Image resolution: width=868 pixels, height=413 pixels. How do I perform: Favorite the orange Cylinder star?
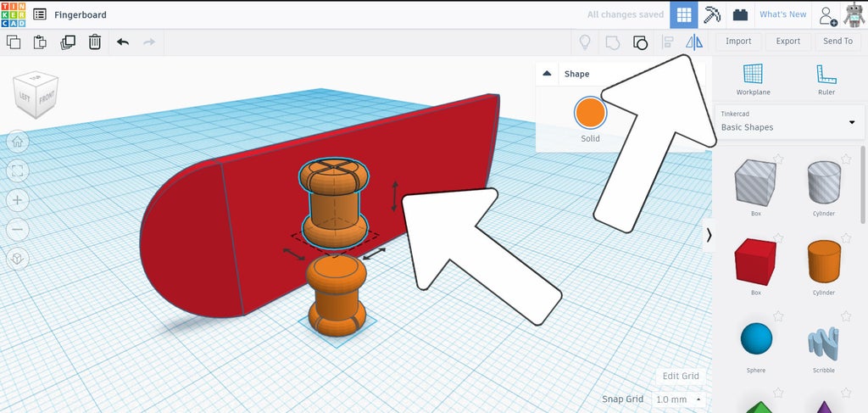(846, 238)
